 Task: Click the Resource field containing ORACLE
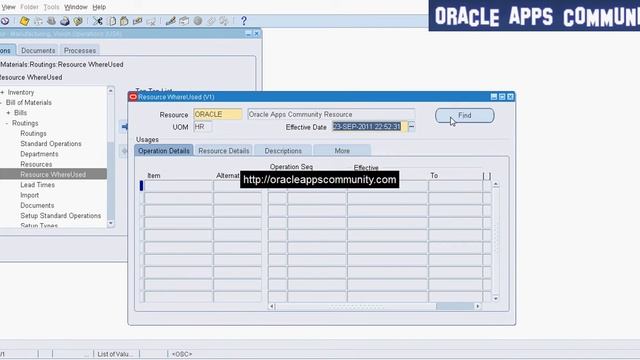218,114
